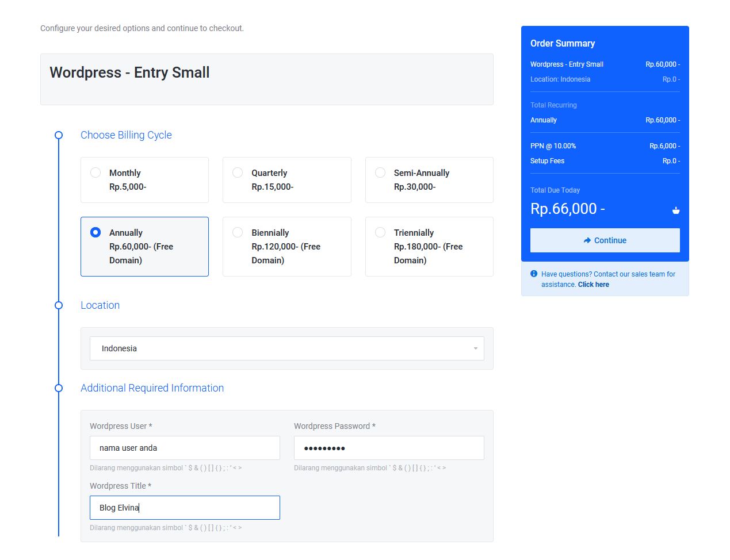Choose the Triennially billing option with free domain

pos(380,232)
